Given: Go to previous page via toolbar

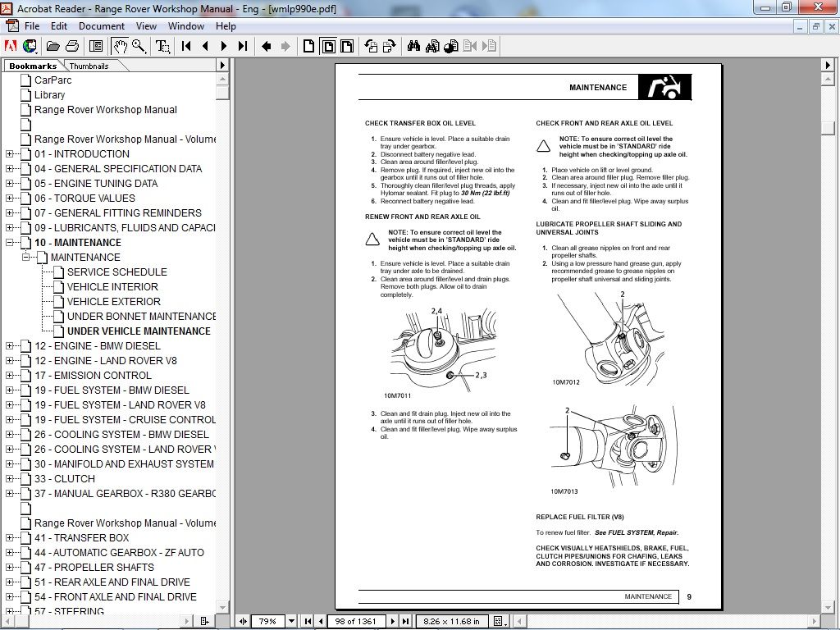Looking at the screenshot, I should pyautogui.click(x=205, y=46).
